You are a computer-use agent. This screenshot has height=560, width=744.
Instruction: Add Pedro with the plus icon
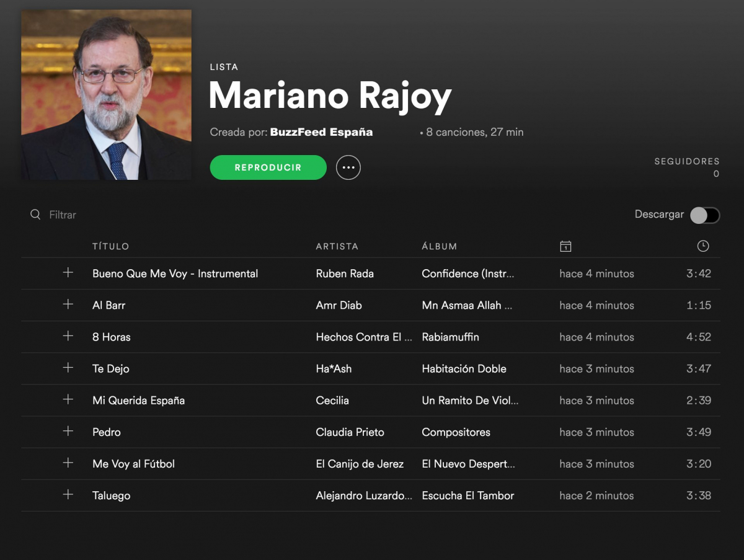tap(68, 431)
